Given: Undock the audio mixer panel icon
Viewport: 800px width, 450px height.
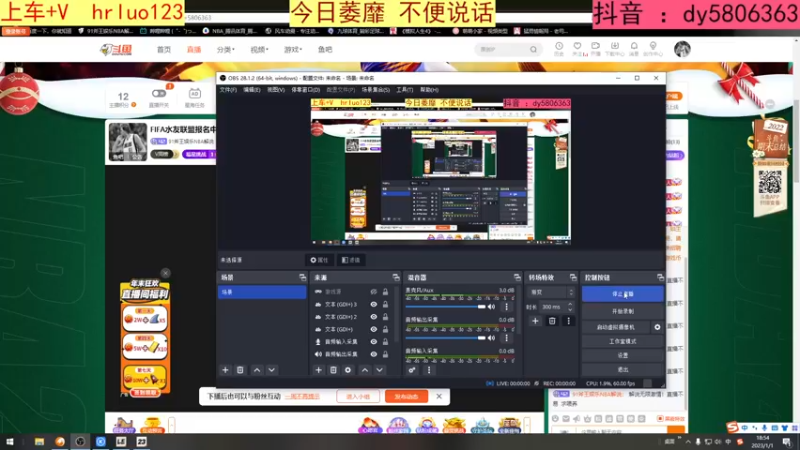Looking at the screenshot, I should [x=517, y=278].
